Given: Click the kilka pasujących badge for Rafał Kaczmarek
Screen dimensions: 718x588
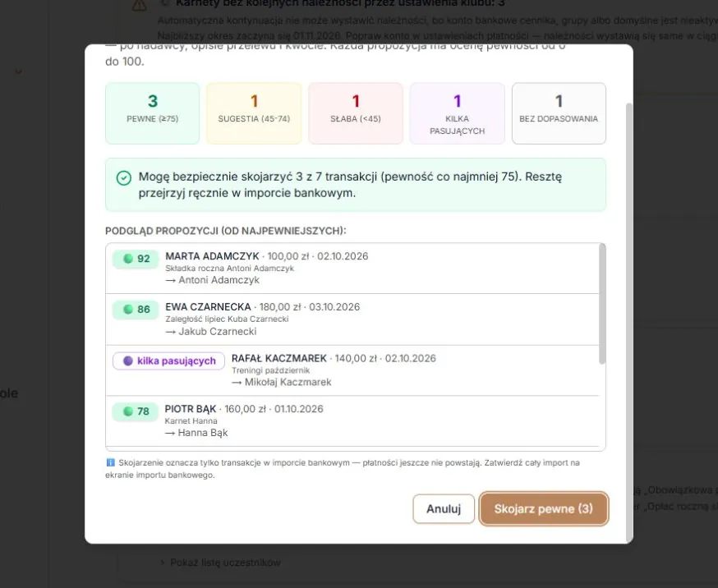Looking at the screenshot, I should [168, 361].
